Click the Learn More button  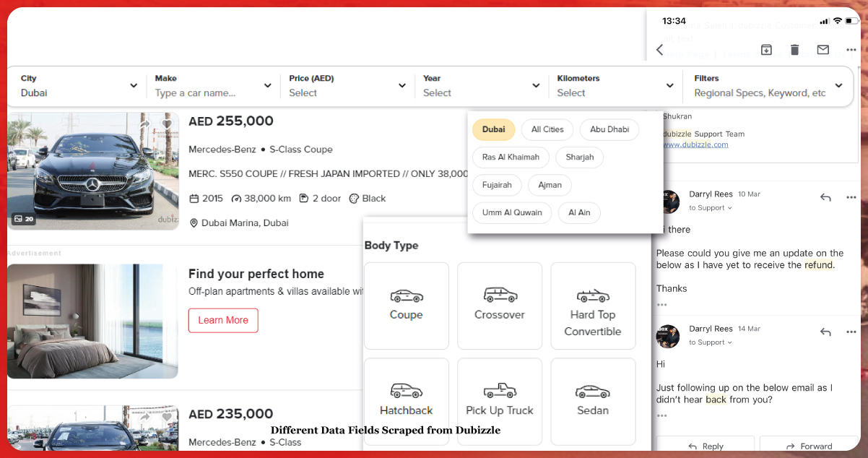click(x=223, y=320)
